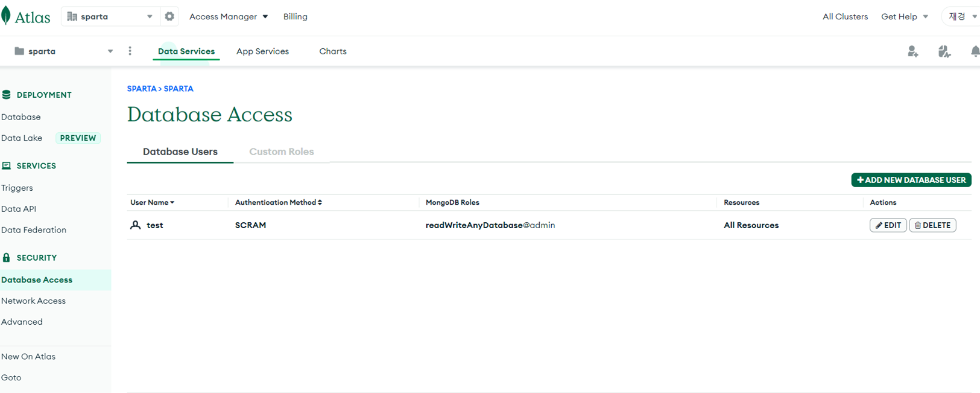Delete the test database user

coord(932,225)
